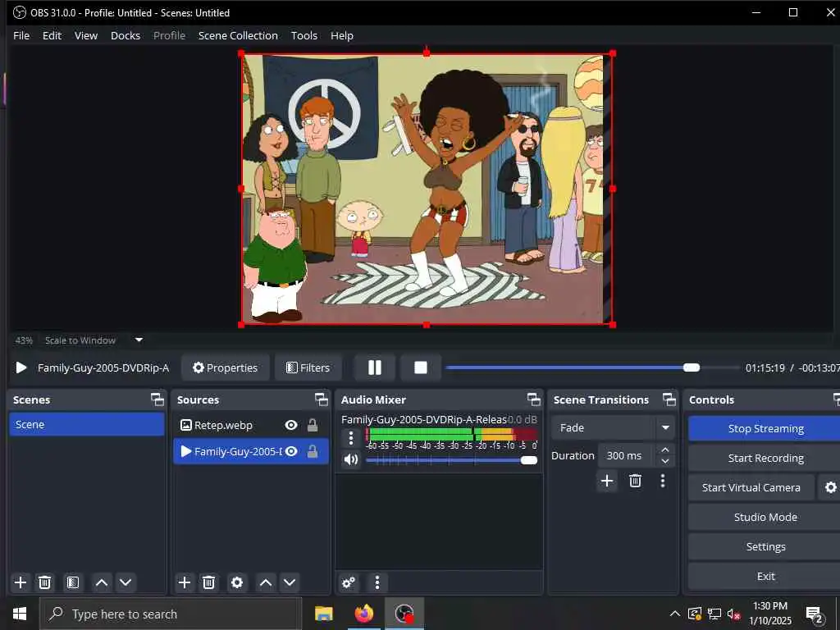
Task: Open Firefox from the taskbar
Action: point(363,614)
